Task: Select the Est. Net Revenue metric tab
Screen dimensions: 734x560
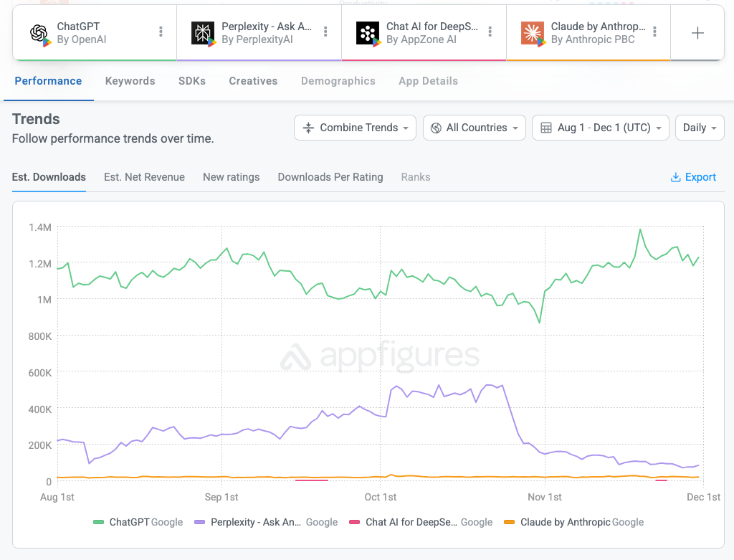Action: click(x=144, y=177)
